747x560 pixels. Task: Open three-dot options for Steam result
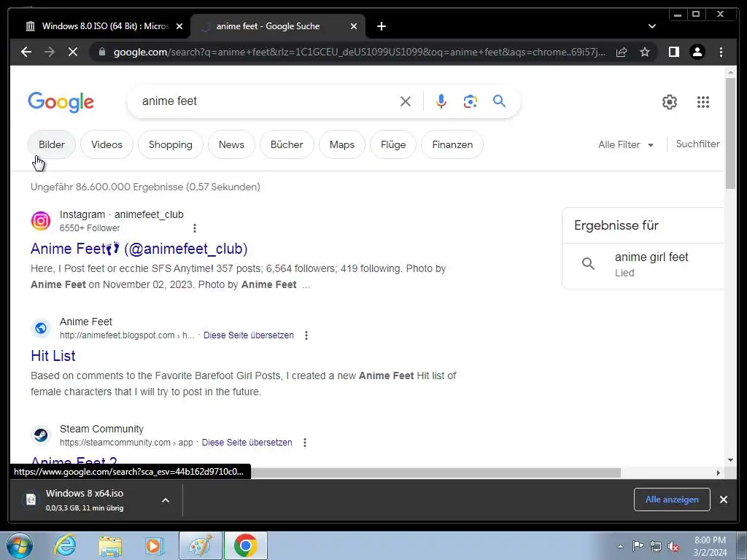click(305, 443)
